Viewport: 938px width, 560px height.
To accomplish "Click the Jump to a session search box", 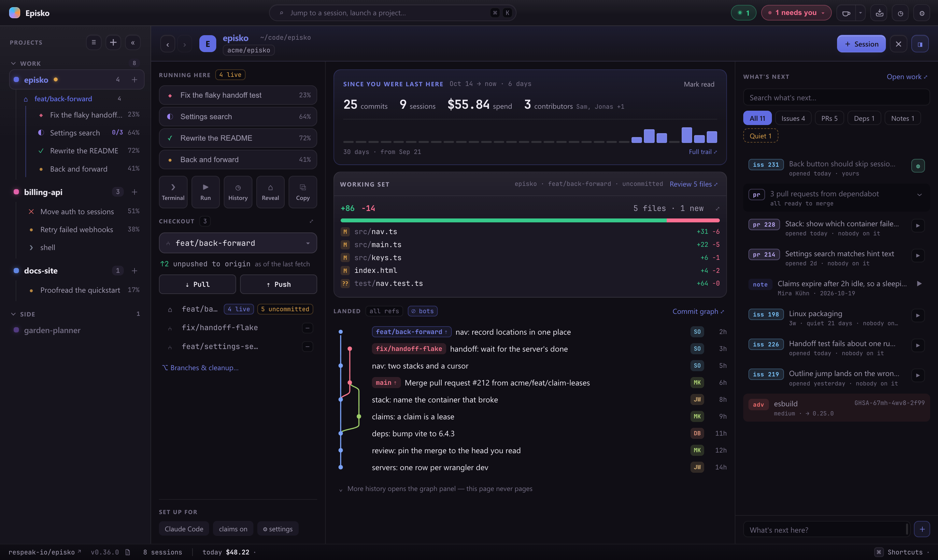I will (x=392, y=13).
